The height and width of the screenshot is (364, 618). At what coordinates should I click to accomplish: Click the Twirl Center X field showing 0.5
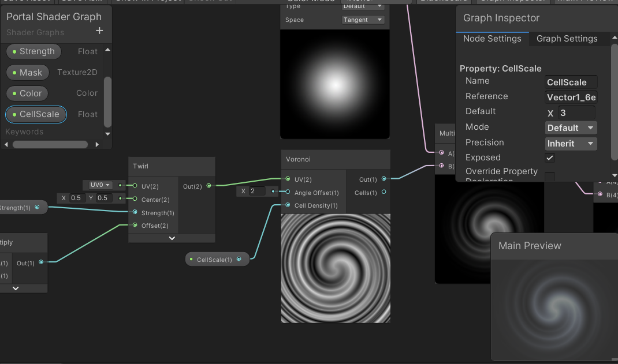click(x=76, y=198)
